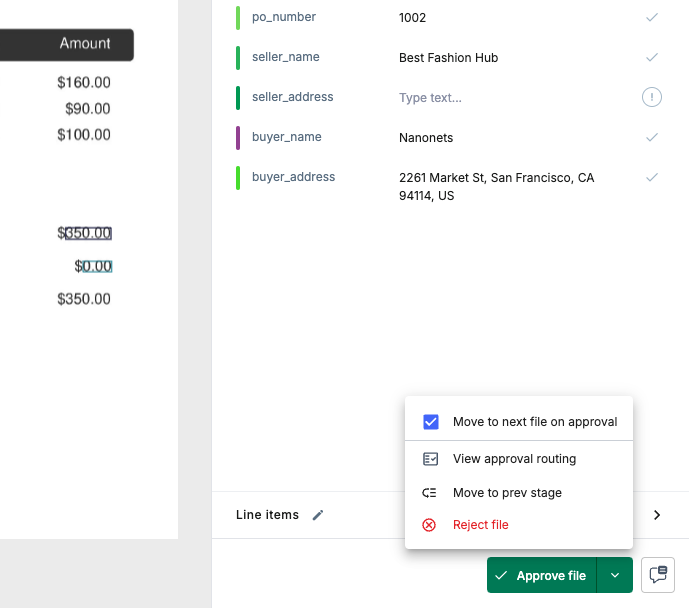
Task: Click the checkmark icon for buyer_name
Action: click(x=652, y=137)
